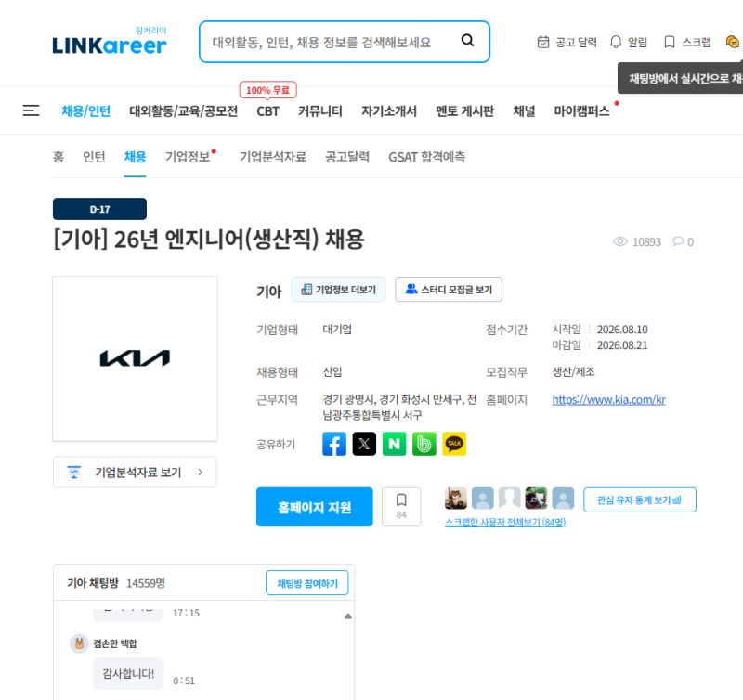Screen dimensions: 743x700
Task: Click 기아 채팅방 title
Action: click(93, 583)
